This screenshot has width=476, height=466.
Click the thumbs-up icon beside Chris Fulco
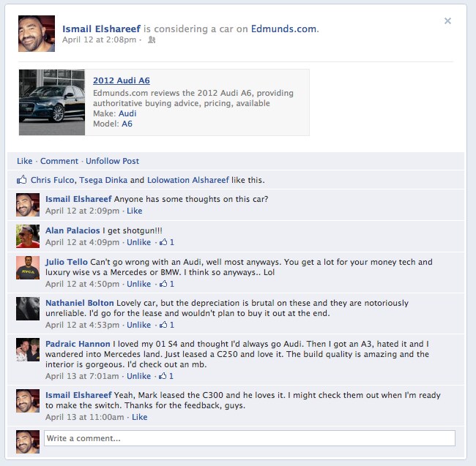21,180
